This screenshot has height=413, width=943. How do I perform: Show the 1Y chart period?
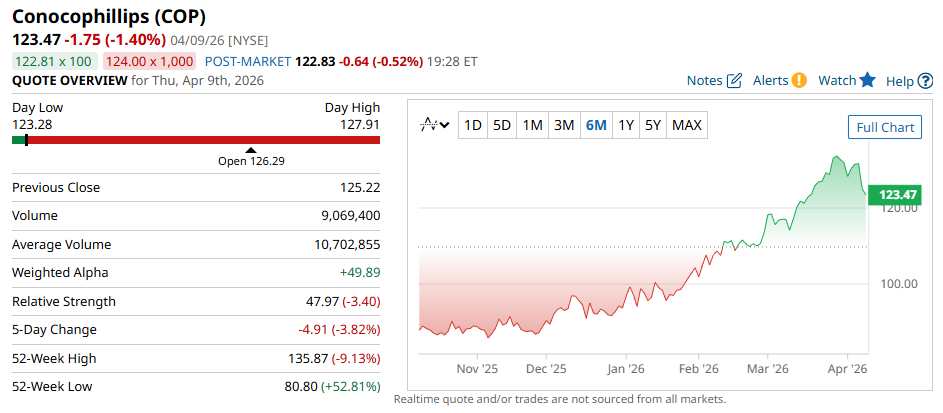[626, 125]
